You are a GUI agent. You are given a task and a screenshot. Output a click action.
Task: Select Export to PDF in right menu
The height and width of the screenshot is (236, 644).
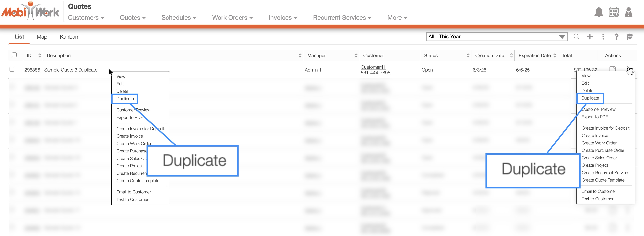[x=594, y=117]
